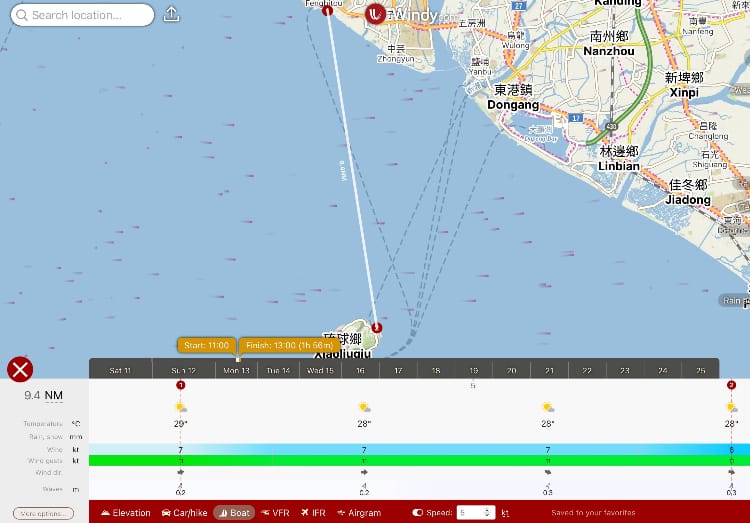Click route end waypoint marker 2 near Xiaoliuqiu
750x523 pixels.
point(376,327)
